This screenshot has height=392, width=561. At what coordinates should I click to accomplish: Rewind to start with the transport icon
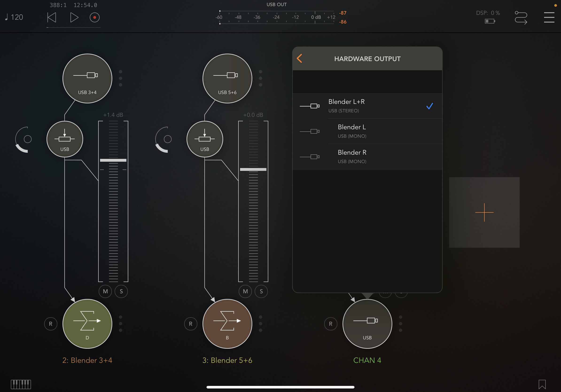tap(52, 17)
